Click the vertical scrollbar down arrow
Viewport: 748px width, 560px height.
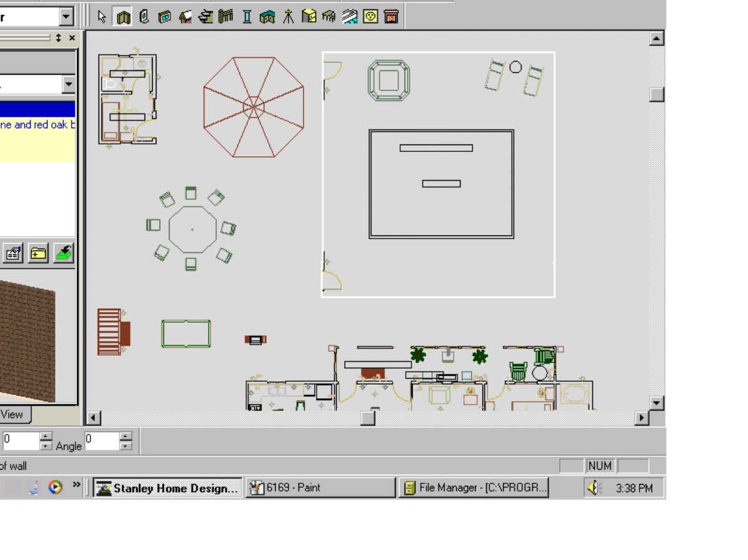(x=656, y=403)
